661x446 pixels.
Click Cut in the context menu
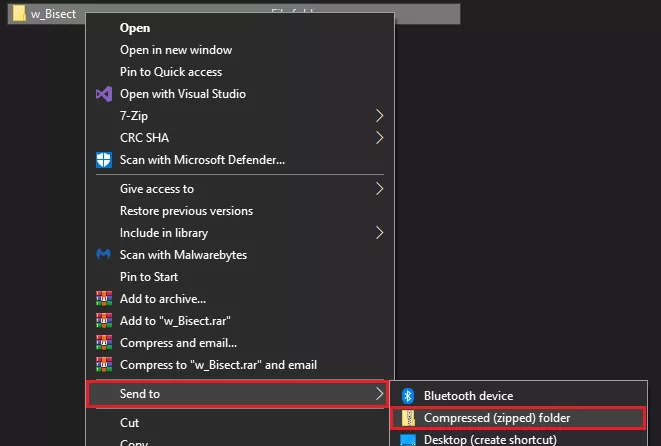[x=130, y=423]
